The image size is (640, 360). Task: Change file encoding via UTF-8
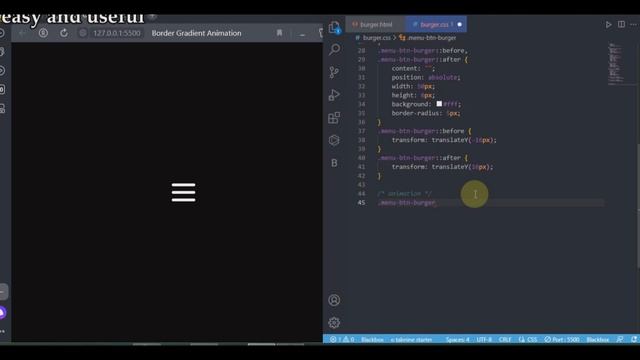[x=484, y=340]
